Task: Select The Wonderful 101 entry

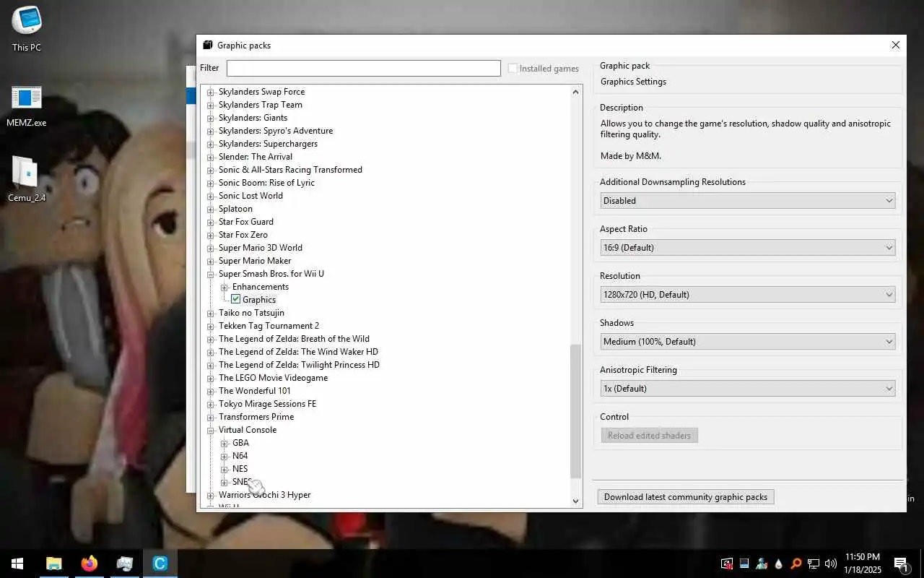Action: (x=254, y=391)
